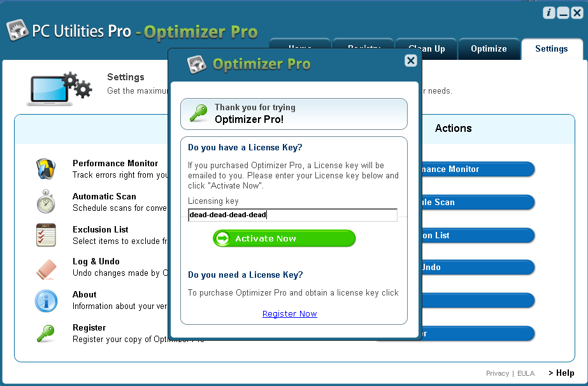This screenshot has width=588, height=386.
Task: Select the Register heading text
Action: tap(89, 327)
